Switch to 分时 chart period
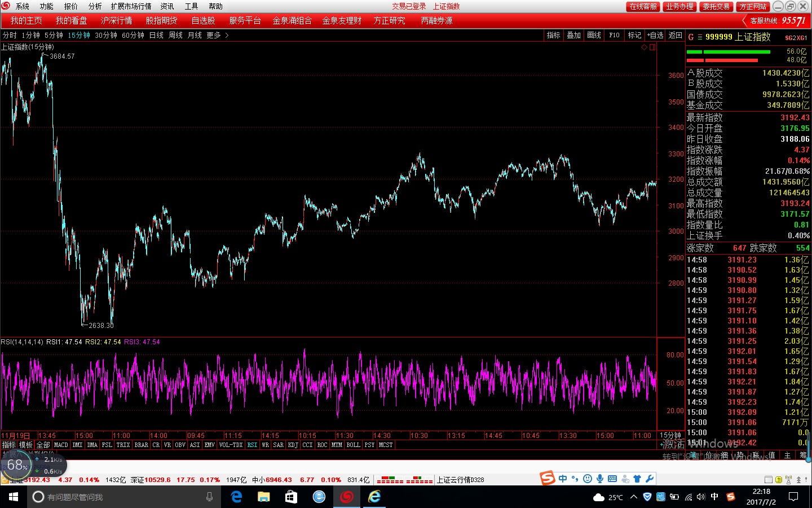 [x=10, y=35]
